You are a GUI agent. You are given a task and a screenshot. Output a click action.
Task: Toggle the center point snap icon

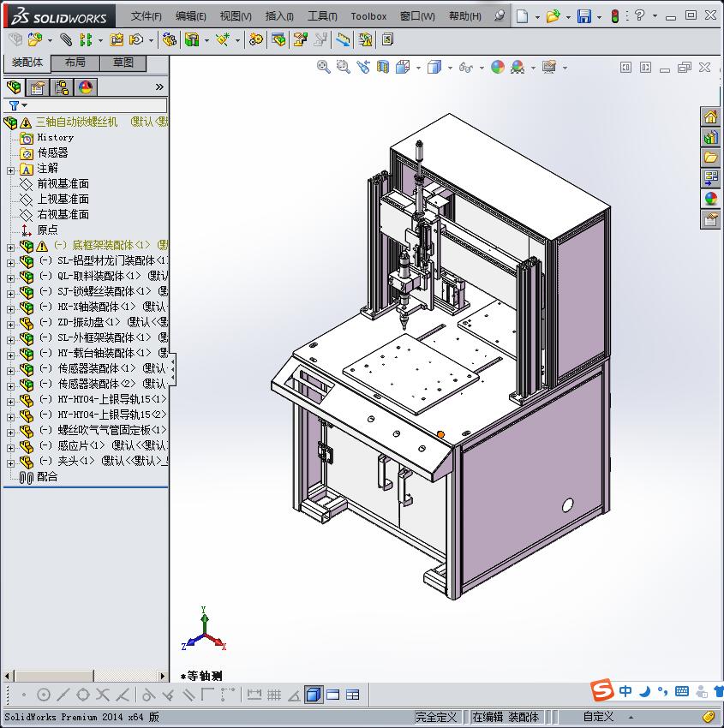click(x=43, y=695)
